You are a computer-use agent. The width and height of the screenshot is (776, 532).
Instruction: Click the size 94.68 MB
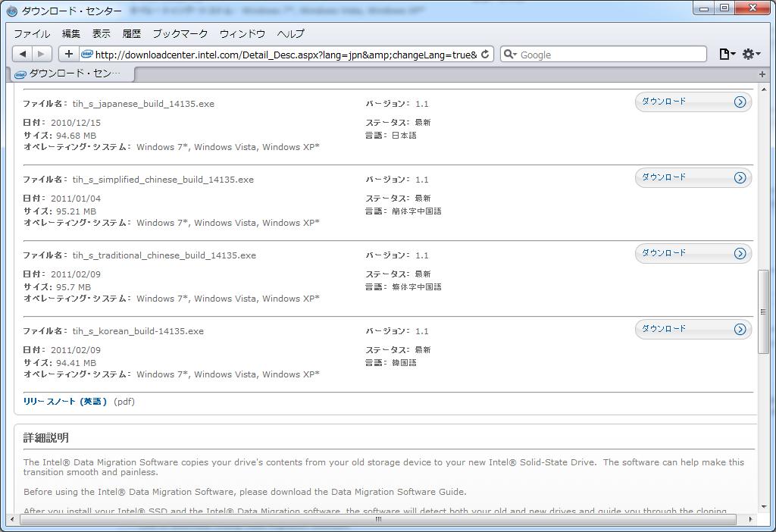click(x=77, y=136)
